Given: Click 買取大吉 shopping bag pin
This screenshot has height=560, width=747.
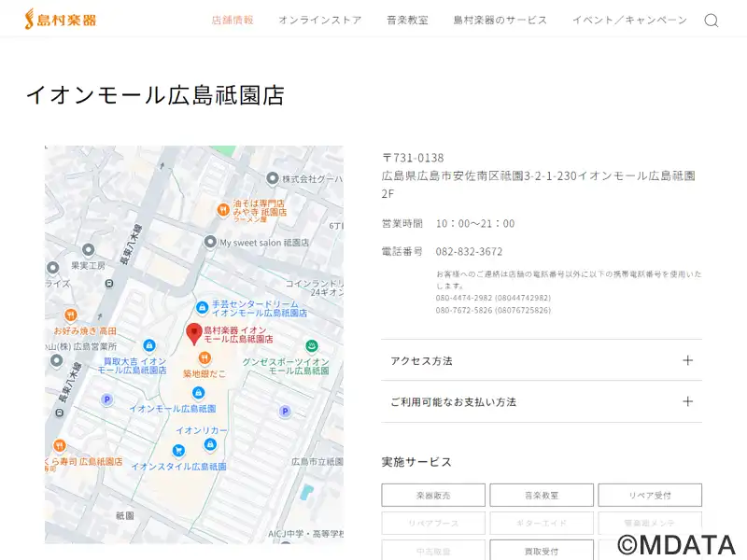Looking at the screenshot, I should pos(149,345).
